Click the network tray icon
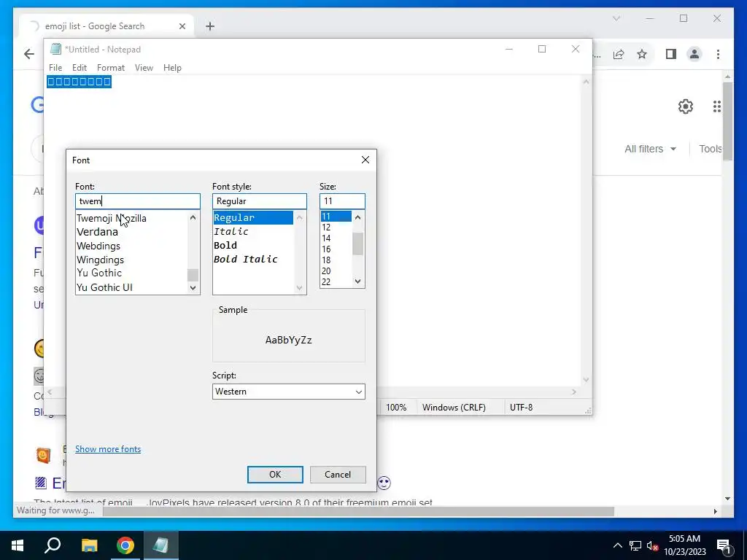 pyautogui.click(x=635, y=545)
